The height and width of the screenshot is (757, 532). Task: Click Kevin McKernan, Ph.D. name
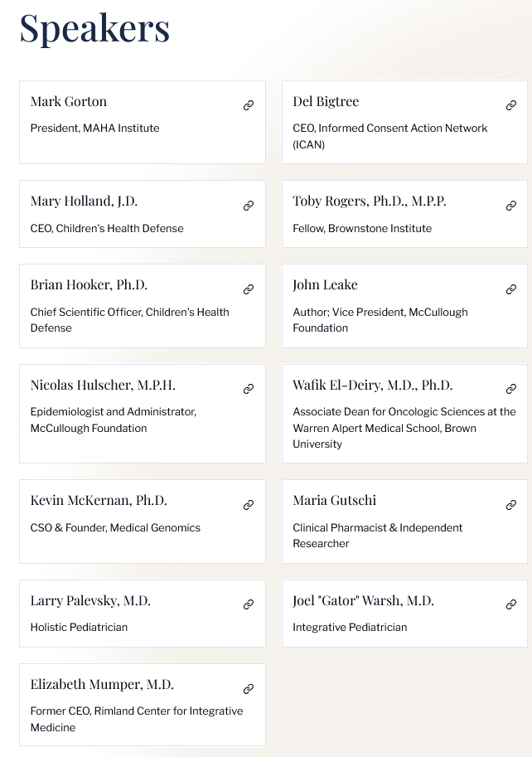99,501
